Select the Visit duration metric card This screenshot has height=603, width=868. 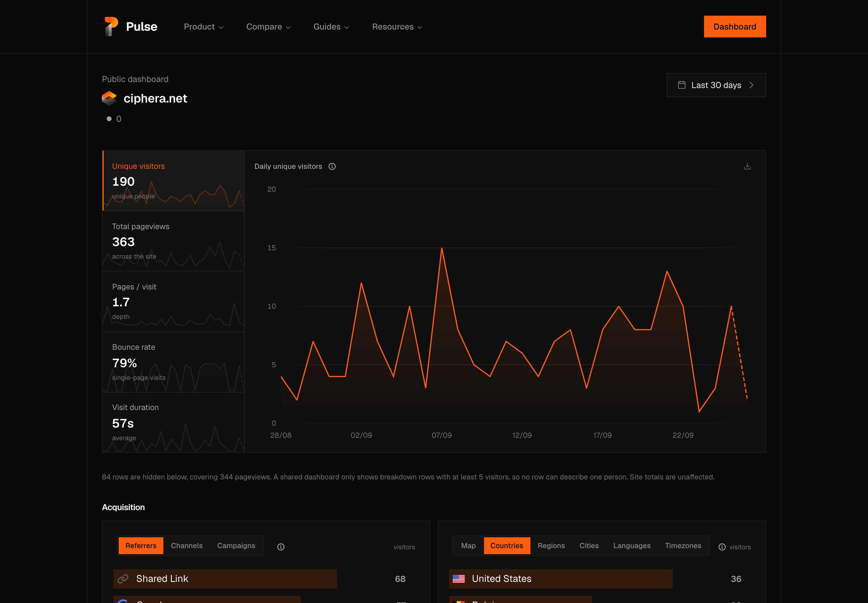tap(173, 422)
